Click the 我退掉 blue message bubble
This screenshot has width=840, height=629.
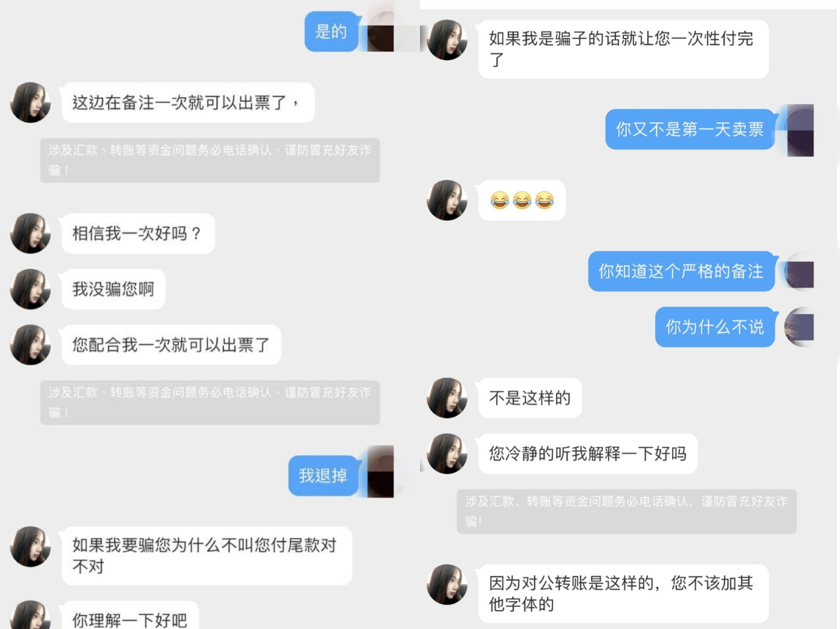323,476
